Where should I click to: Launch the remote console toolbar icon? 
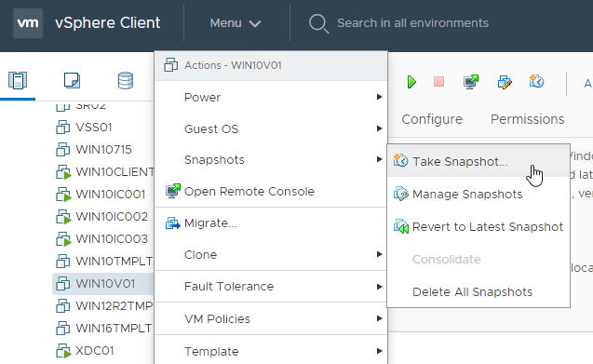(471, 82)
